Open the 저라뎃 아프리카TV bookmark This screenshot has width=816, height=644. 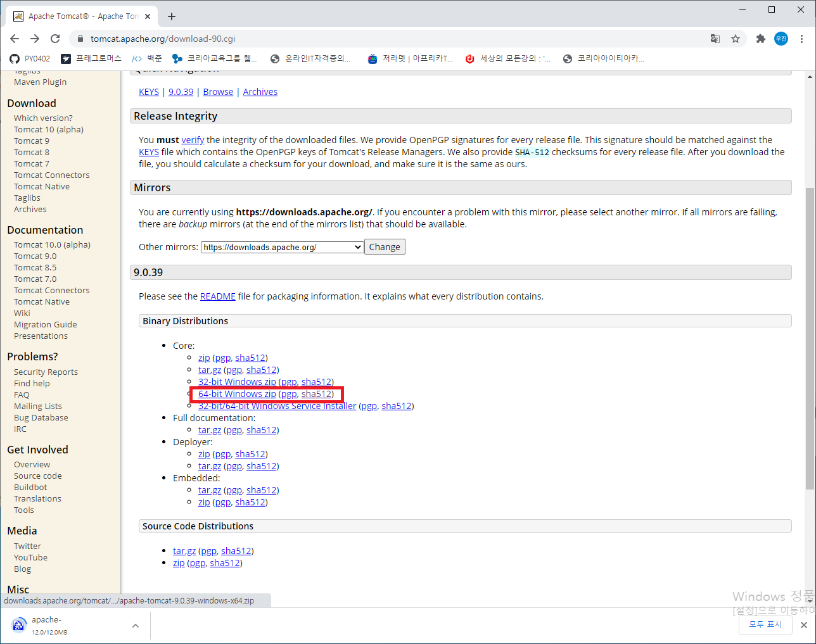pos(411,58)
